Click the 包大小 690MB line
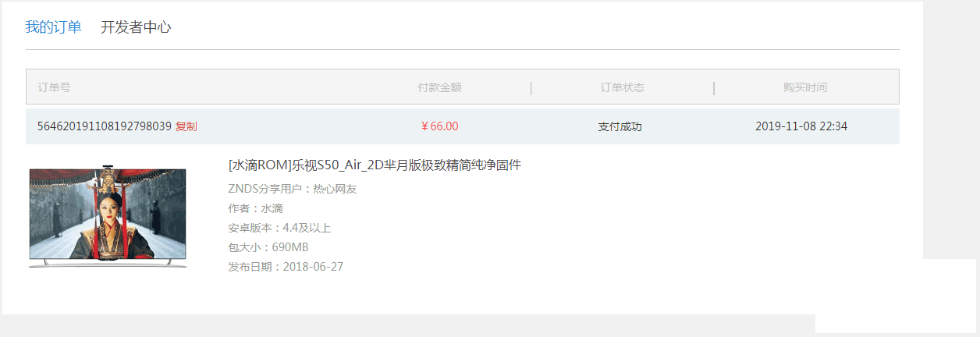Viewport: 980px width, 337px height. [x=268, y=247]
